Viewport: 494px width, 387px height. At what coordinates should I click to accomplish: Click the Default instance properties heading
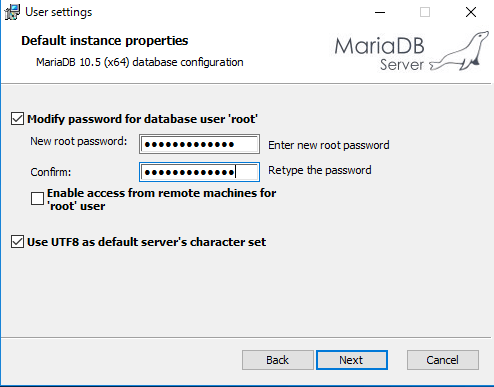tap(105, 41)
